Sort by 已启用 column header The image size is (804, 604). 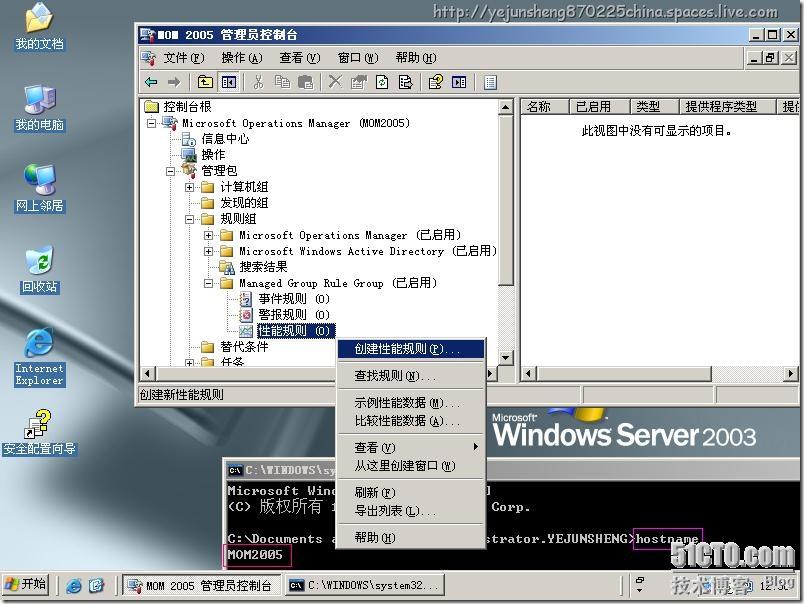(599, 107)
